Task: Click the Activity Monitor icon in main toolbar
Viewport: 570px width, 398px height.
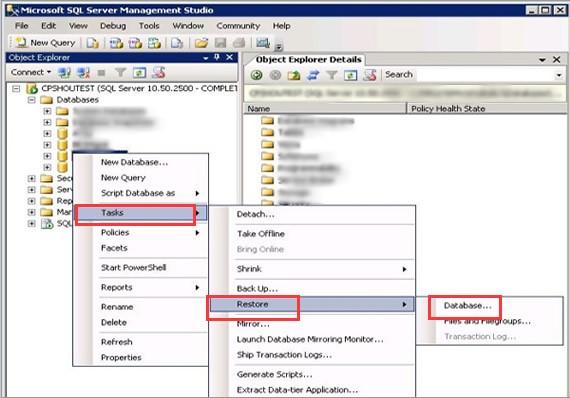Action: coord(262,43)
